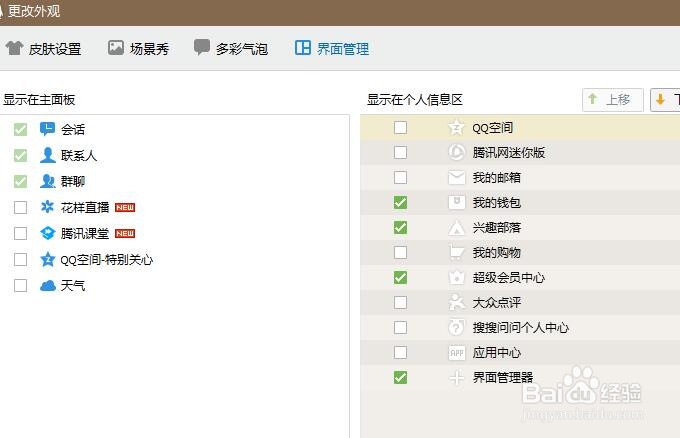The height and width of the screenshot is (438, 680).
Task: Click the NEW badge next to 腾讯课堂
Action: [x=125, y=233]
